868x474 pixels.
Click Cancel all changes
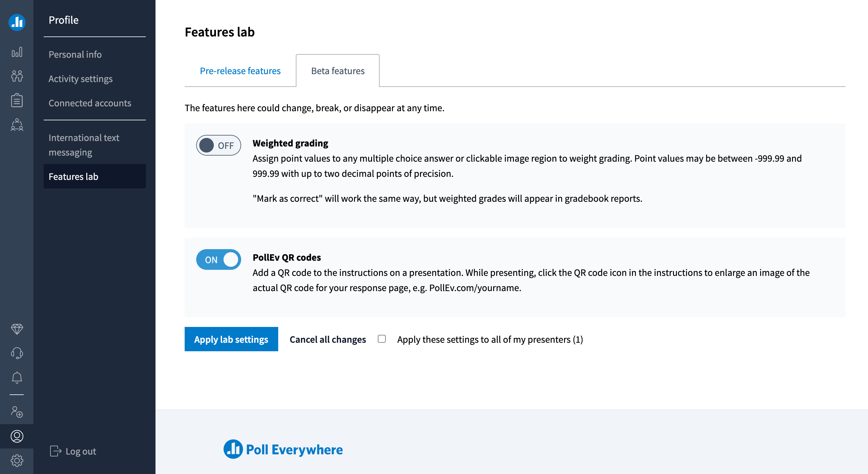327,339
